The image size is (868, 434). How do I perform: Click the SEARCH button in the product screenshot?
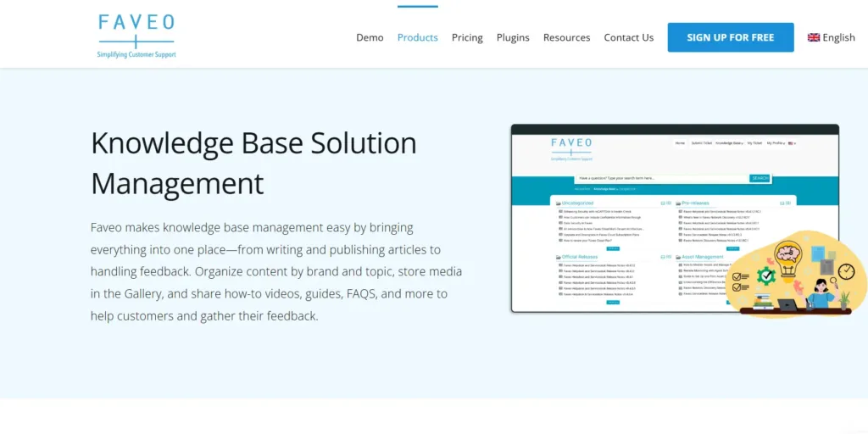(x=759, y=178)
